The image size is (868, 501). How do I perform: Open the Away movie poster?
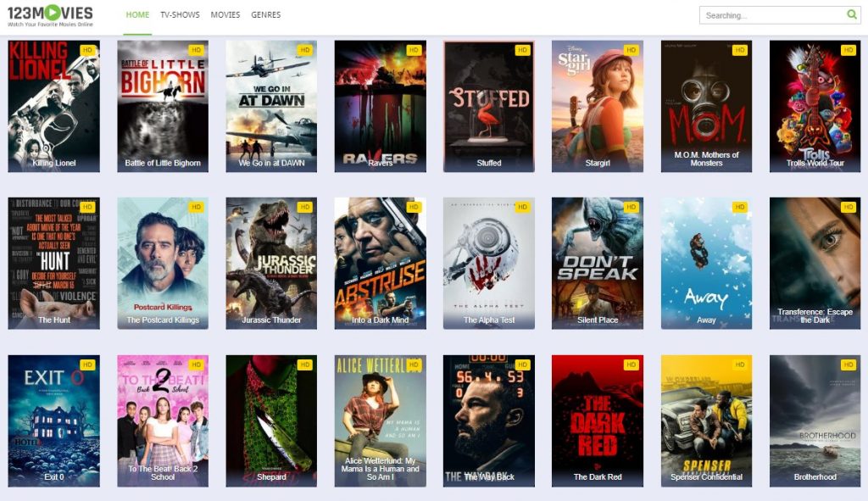tap(706, 264)
